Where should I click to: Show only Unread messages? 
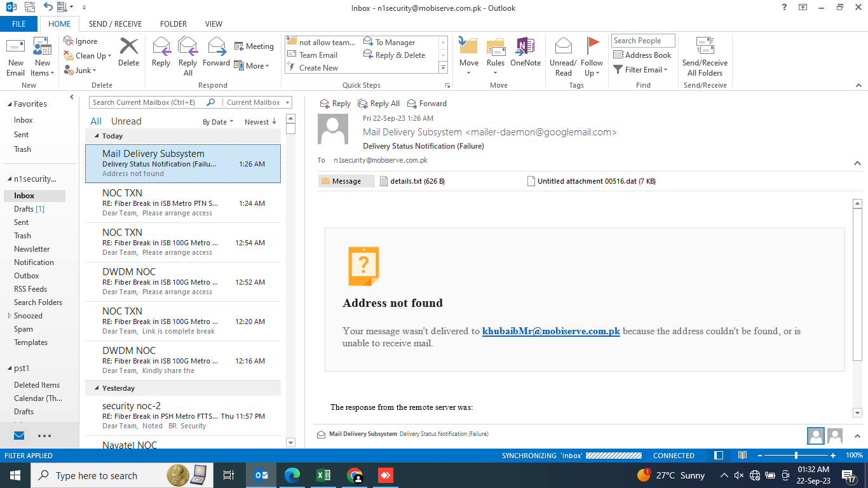[126, 121]
